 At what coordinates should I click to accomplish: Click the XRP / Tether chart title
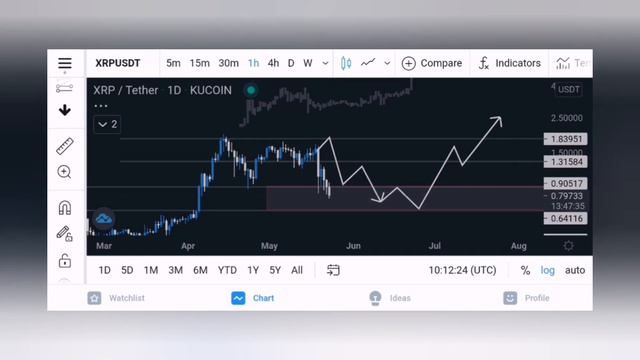(125, 90)
